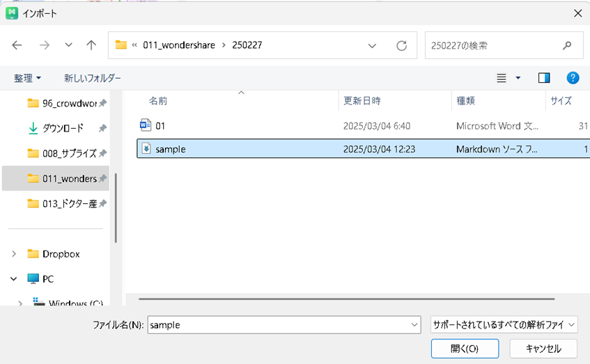Viewport: 590px width, 364px height.
Task: Click date 2025/03/04 12:23
Action: 379,149
